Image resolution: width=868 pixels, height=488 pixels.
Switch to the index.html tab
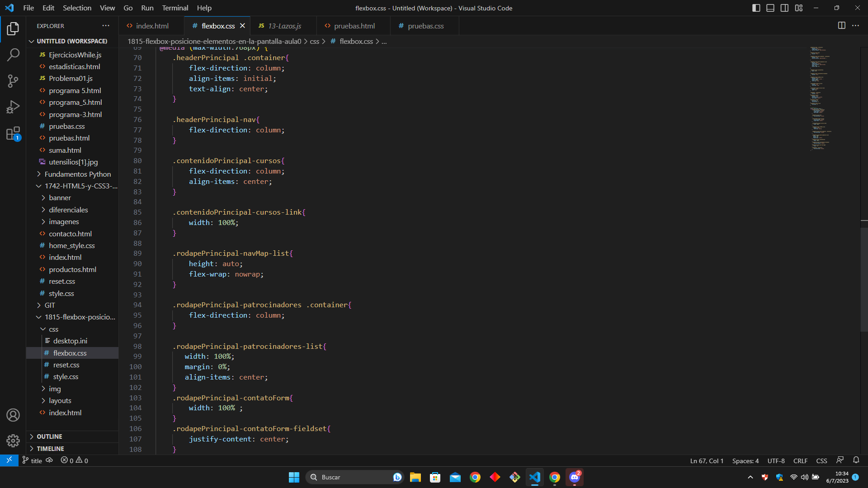coord(151,26)
